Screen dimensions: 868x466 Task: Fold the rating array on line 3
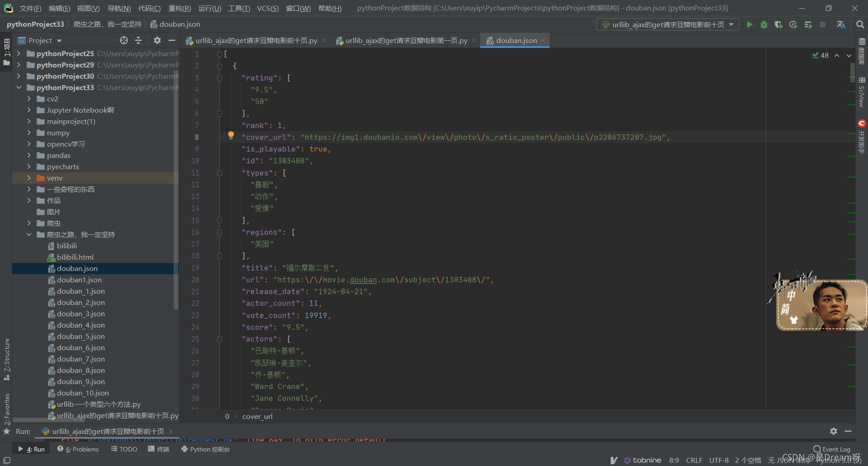220,78
